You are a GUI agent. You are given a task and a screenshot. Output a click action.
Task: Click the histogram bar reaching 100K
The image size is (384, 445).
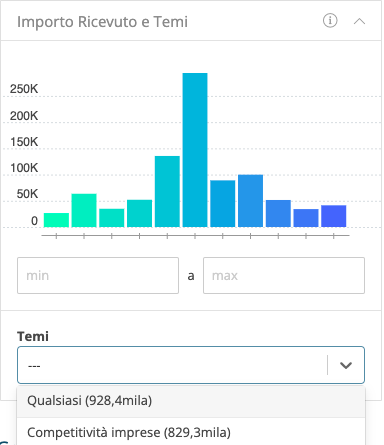tap(250, 201)
